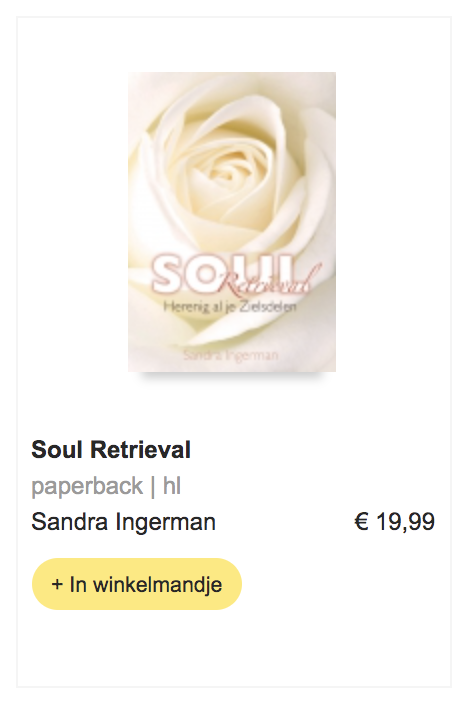Click the large SOUL lettering on the cover
466x706 pixels.
[223, 273]
